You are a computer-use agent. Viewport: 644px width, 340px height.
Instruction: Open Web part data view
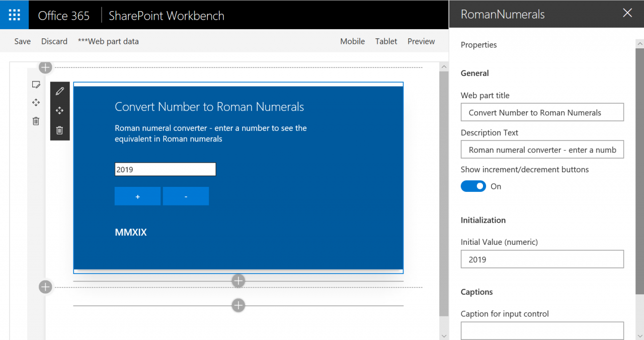coord(108,41)
